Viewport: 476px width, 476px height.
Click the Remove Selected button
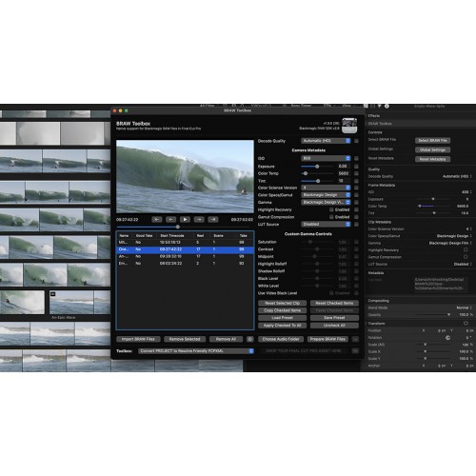click(x=185, y=339)
